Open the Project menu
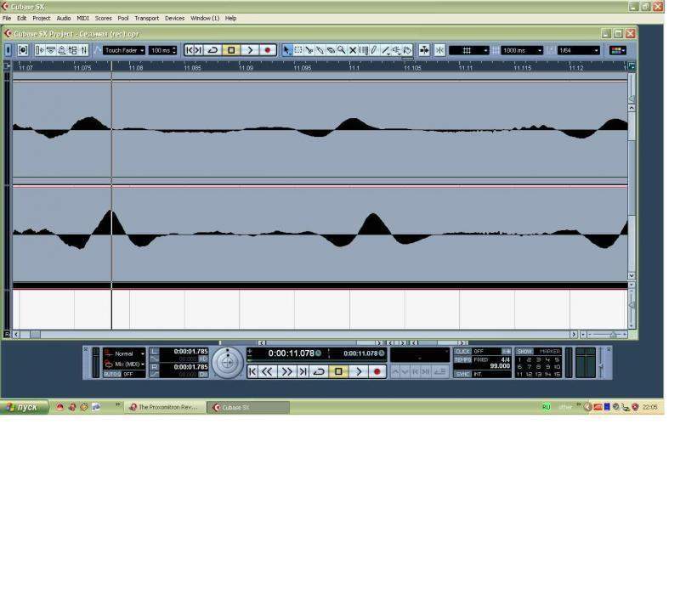Image resolution: width=680 pixels, height=616 pixels. (42, 18)
